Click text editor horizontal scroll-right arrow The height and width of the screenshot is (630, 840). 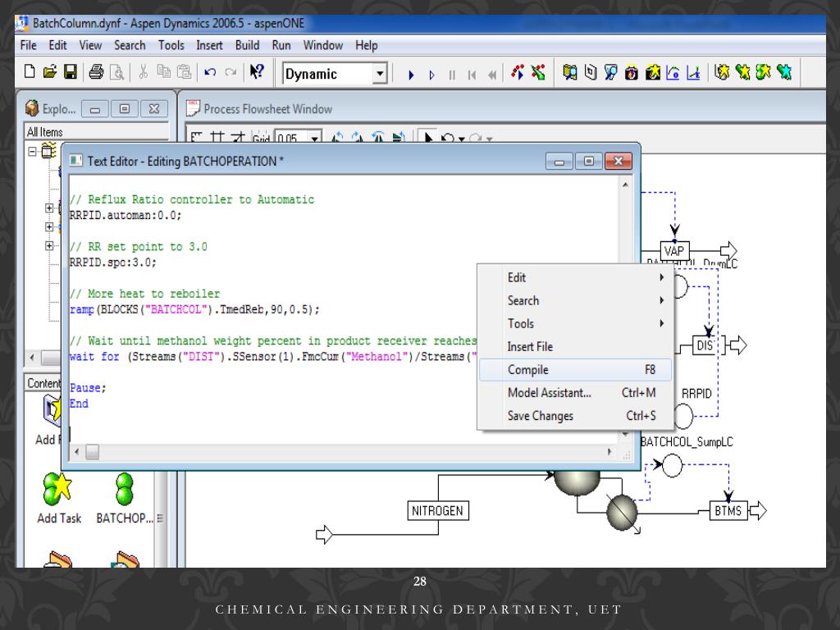click(609, 452)
